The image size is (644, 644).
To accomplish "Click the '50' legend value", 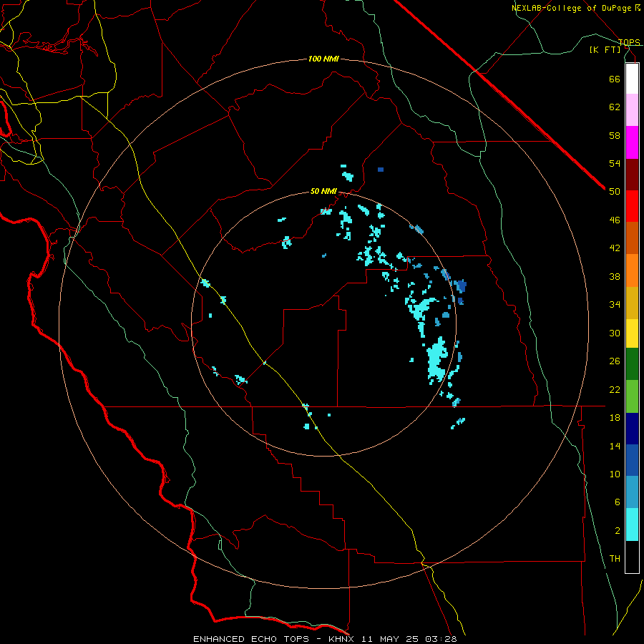I will pyautogui.click(x=615, y=192).
